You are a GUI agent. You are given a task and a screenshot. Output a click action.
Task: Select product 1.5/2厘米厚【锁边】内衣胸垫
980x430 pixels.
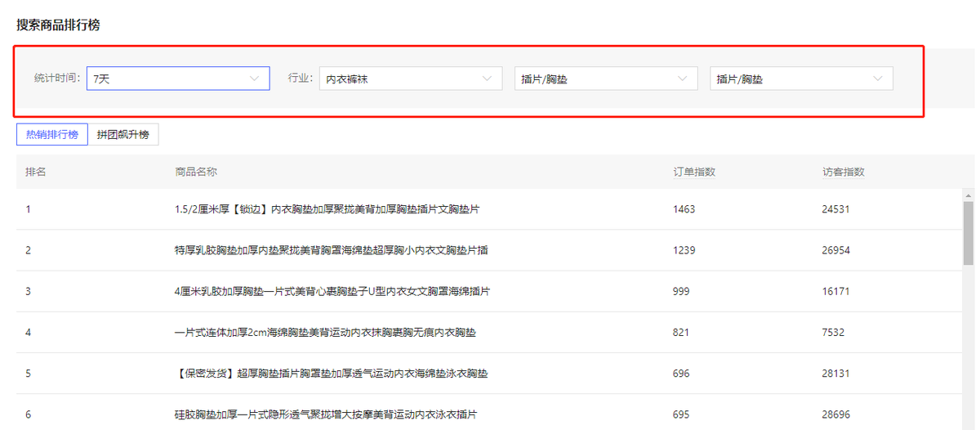pyautogui.click(x=327, y=209)
